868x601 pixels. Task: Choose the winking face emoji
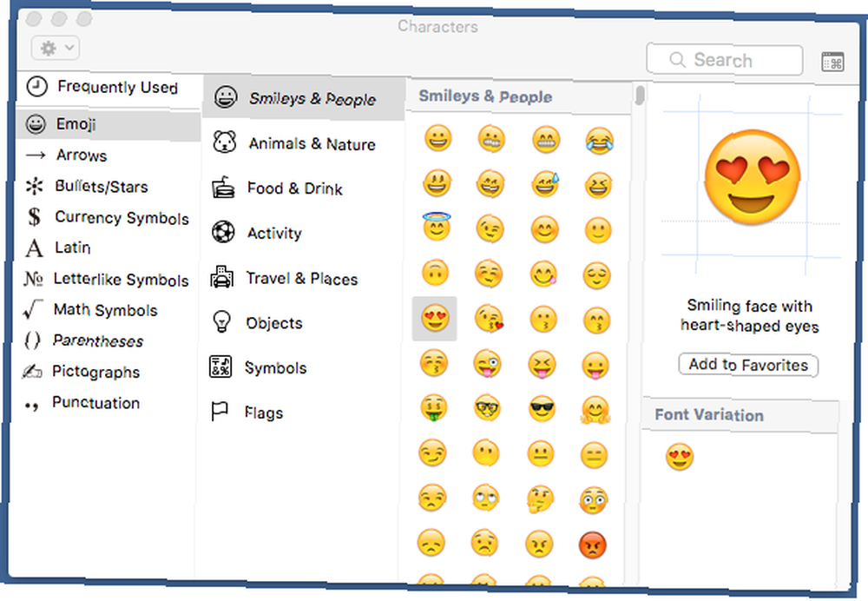490,229
